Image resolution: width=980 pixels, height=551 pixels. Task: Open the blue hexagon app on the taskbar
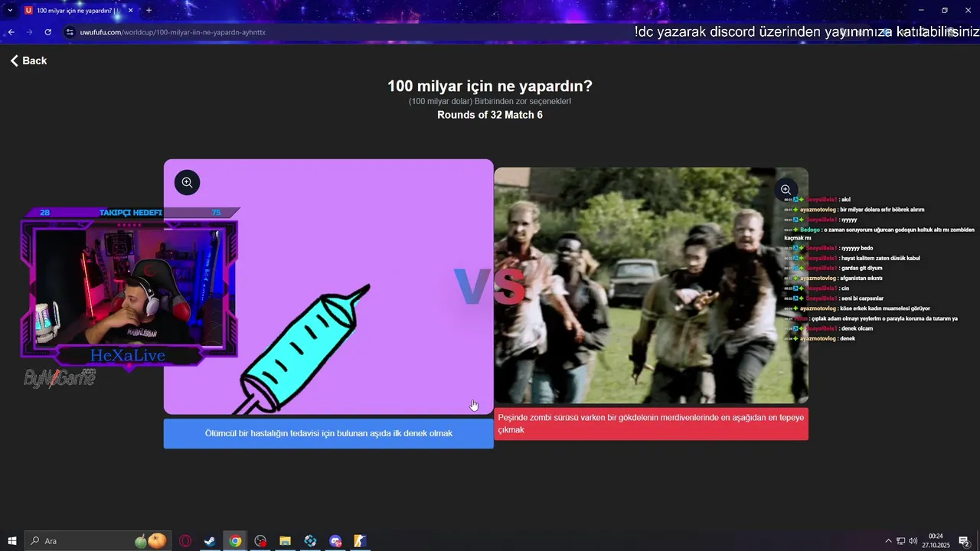pyautogui.click(x=310, y=541)
